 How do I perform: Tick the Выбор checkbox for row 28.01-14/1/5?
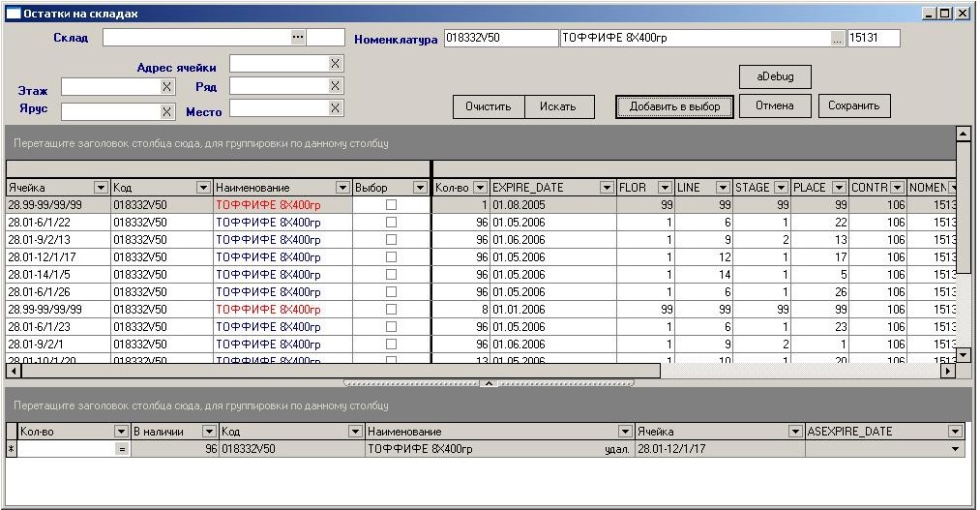(391, 275)
